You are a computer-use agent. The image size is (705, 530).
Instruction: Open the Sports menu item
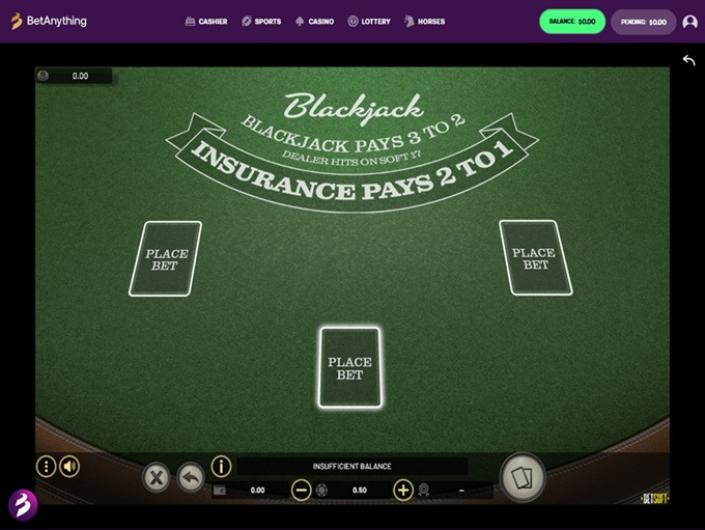click(x=261, y=21)
